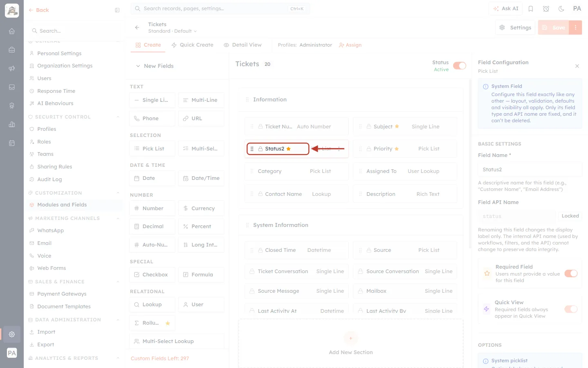Open the alarm clock reminders icon

546,9
